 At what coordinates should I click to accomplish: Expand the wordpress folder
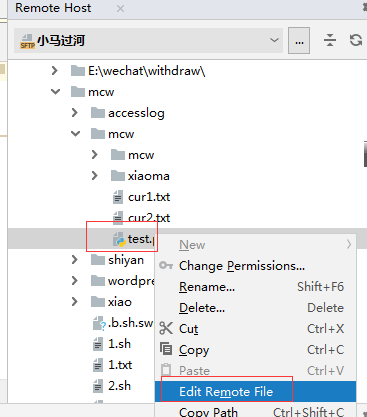coord(75,281)
